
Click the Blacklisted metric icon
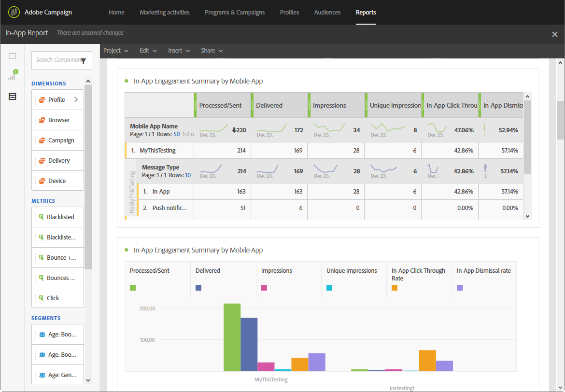pos(42,217)
